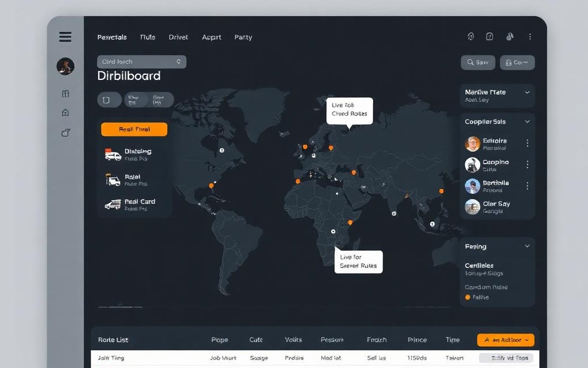Click the bell notification icon

click(x=510, y=36)
